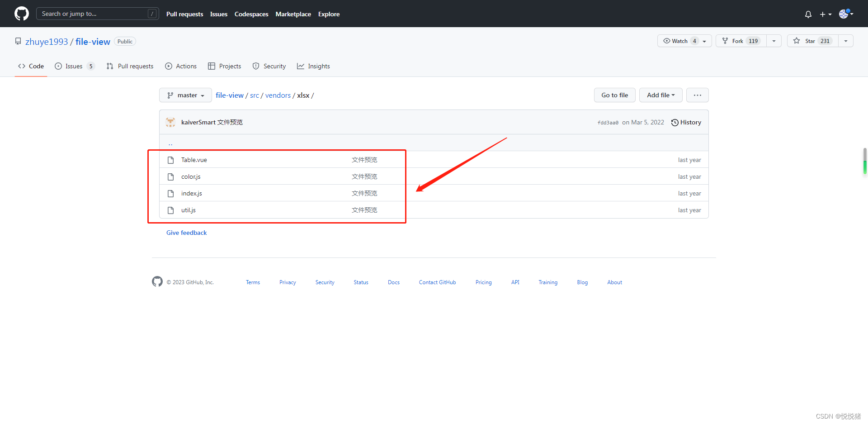Open the master branch selector
868x424 pixels.
[185, 95]
